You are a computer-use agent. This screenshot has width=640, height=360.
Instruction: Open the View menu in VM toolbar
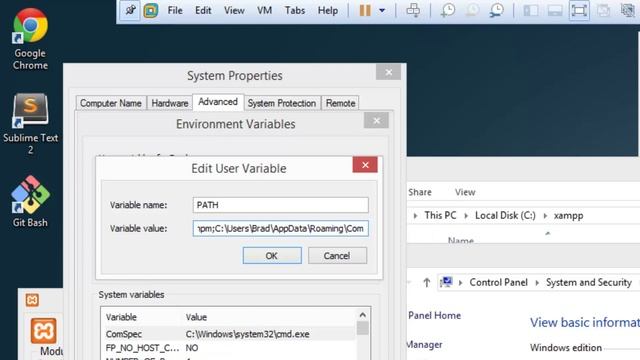[x=234, y=11]
